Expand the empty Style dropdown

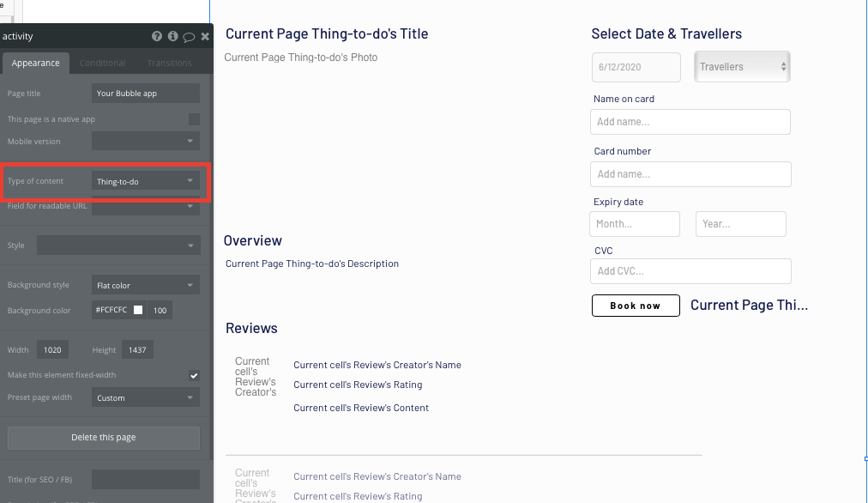pos(118,245)
